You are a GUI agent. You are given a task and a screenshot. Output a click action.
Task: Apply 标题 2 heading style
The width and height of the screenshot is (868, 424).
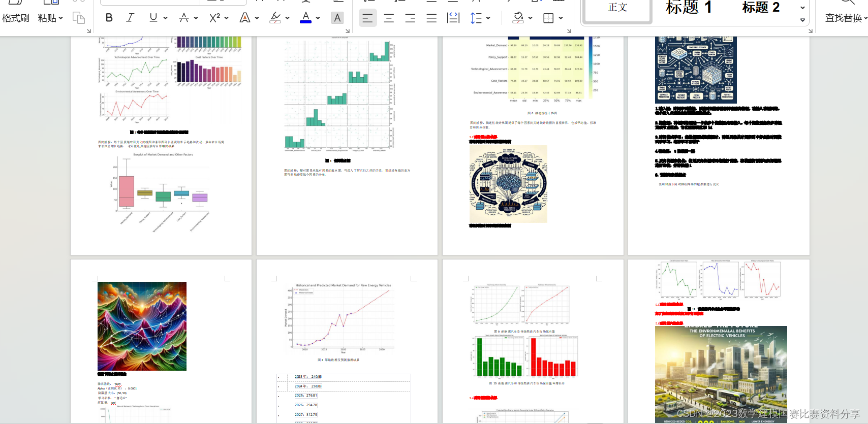(x=761, y=8)
